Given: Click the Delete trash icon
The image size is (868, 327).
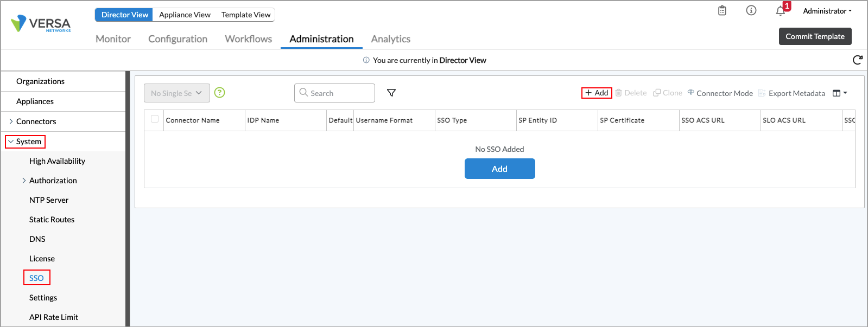Looking at the screenshot, I should click(x=618, y=93).
